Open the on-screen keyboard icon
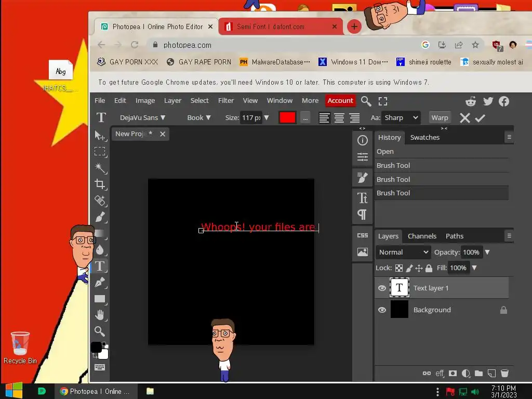Screen dimensions: 532x399 click(x=100, y=367)
